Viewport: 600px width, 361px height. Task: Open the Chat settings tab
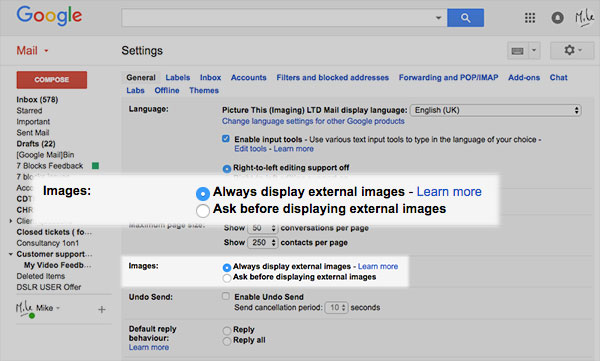tap(558, 78)
